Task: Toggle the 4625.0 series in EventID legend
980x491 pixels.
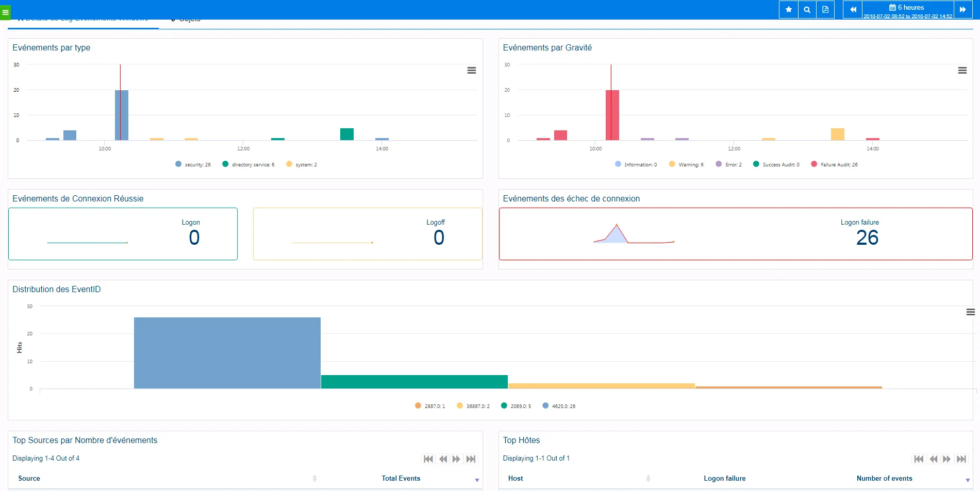Action: click(559, 406)
